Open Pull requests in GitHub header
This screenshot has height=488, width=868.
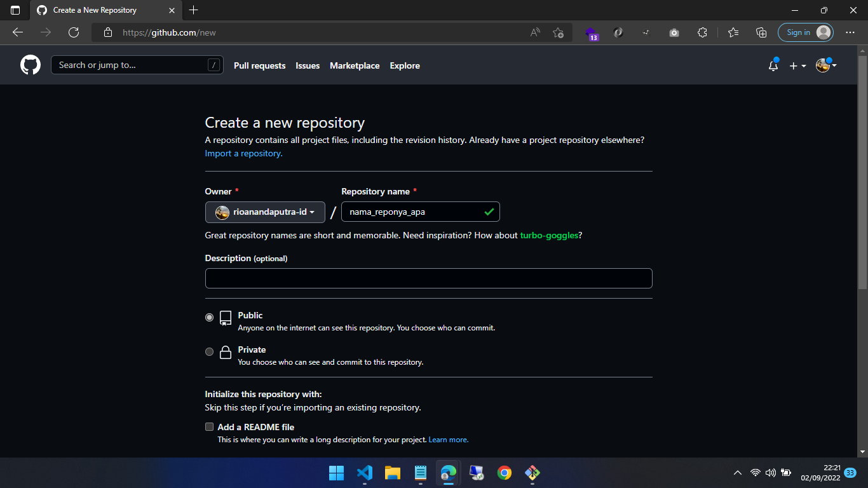(x=259, y=65)
